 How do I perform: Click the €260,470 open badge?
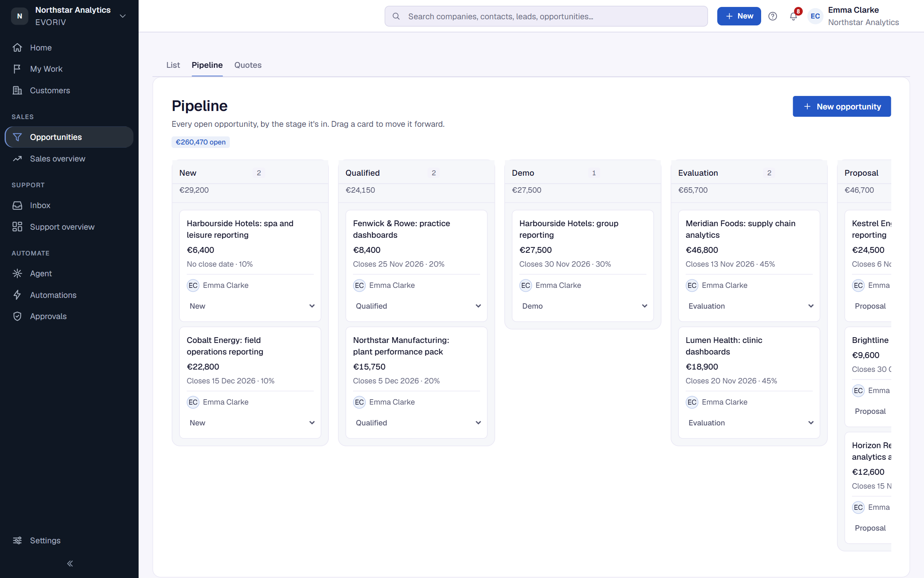coord(201,142)
